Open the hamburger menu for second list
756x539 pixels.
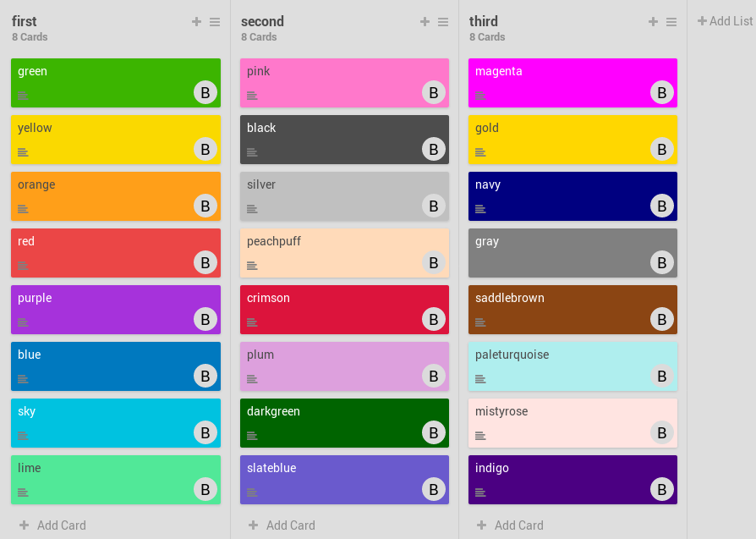pyautogui.click(x=443, y=22)
